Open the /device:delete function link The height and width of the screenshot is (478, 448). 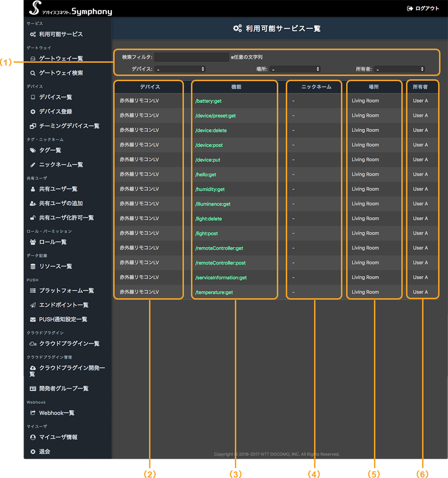pyautogui.click(x=211, y=130)
